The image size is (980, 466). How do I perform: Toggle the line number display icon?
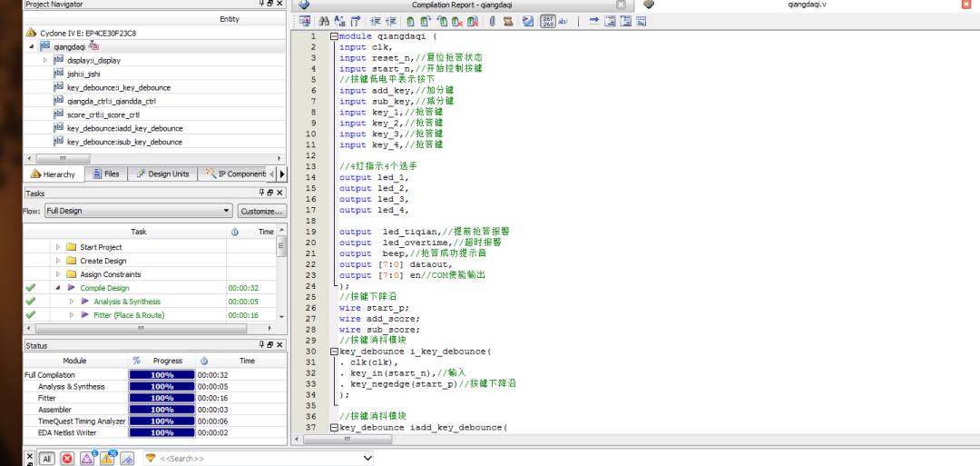pyautogui.click(x=549, y=20)
